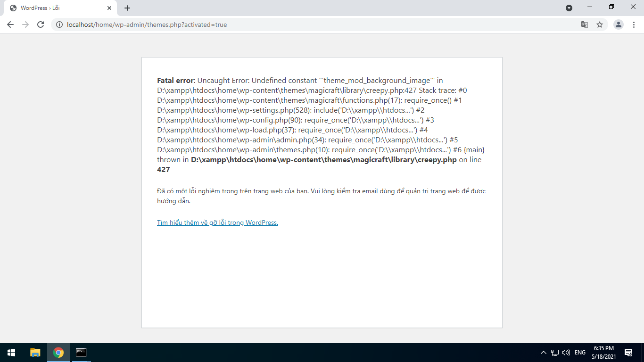
Task: Switch ENG input language indicator
Action: tap(580, 353)
